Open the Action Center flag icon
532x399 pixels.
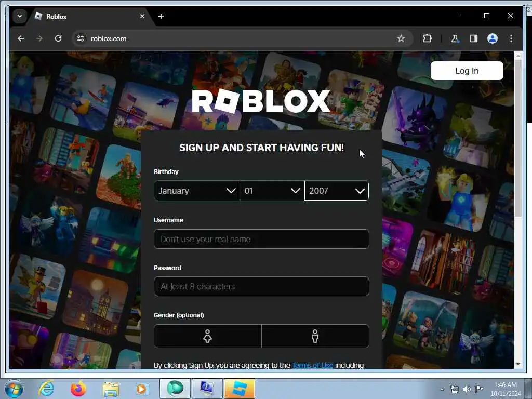[x=479, y=389]
